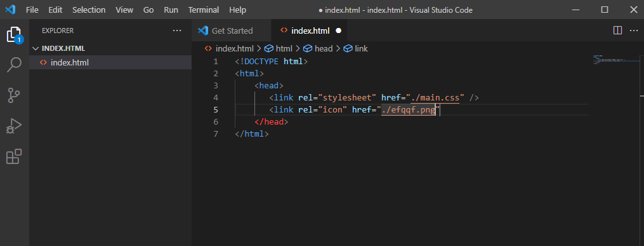Click line number 1 in gutter
Image resolution: width=644 pixels, height=246 pixels.
[216, 62]
